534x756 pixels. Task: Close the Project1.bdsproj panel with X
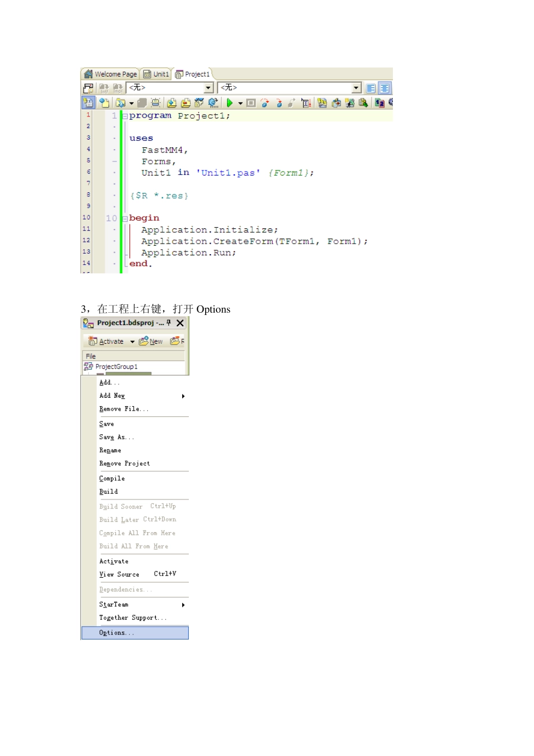click(180, 323)
